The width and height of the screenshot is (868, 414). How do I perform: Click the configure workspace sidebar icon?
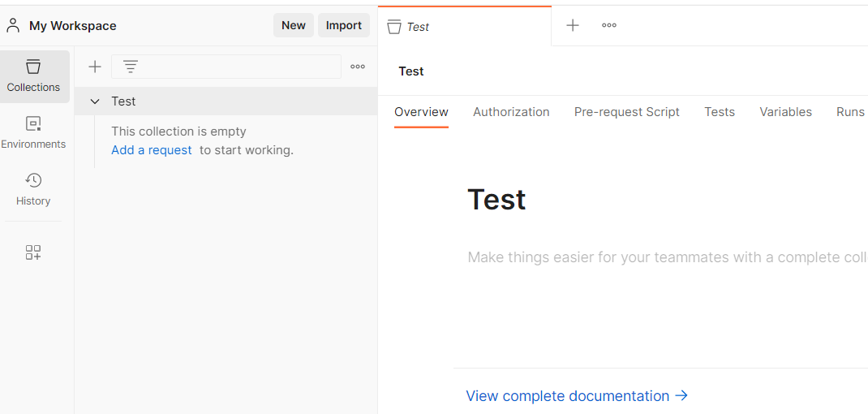coord(33,252)
